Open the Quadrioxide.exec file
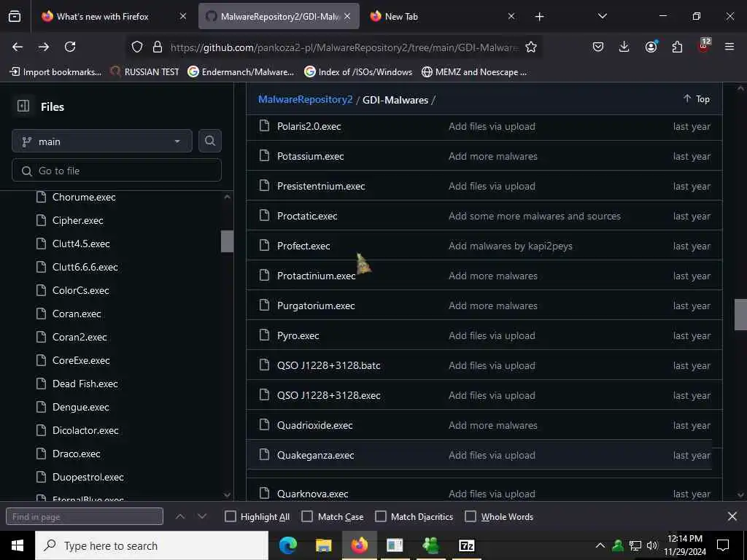Viewport: 747px width, 560px height. (x=315, y=425)
